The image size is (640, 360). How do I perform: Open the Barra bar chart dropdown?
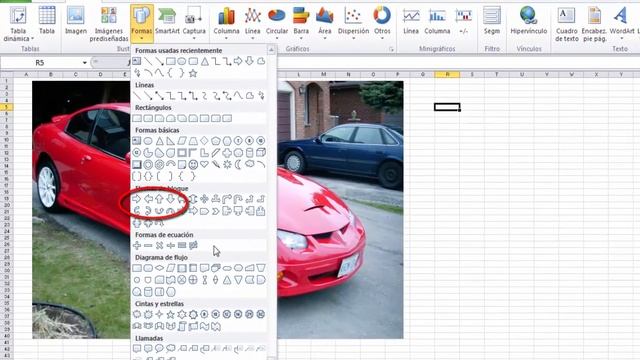(x=301, y=24)
